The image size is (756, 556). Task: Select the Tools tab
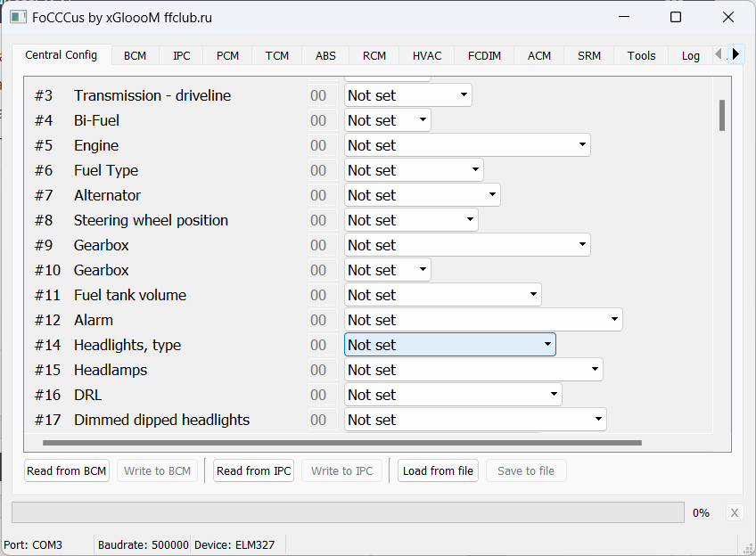(x=641, y=55)
